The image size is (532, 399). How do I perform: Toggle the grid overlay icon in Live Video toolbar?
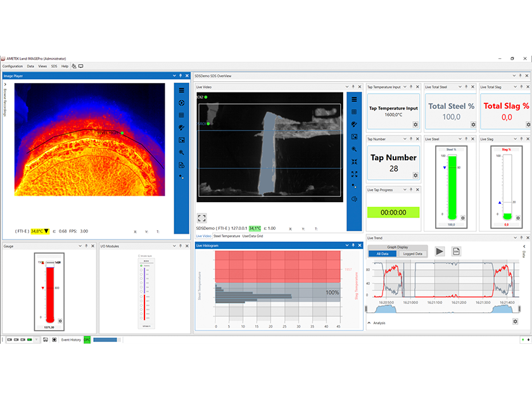pos(353,111)
